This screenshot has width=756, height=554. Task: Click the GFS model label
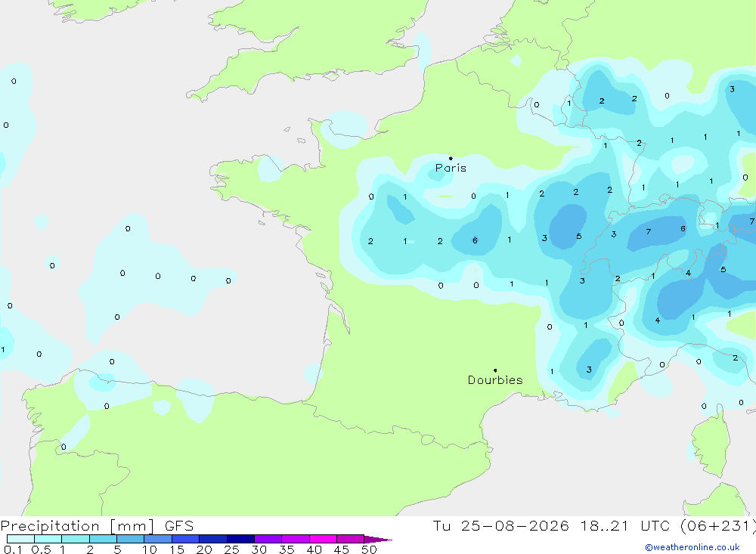pos(179,526)
